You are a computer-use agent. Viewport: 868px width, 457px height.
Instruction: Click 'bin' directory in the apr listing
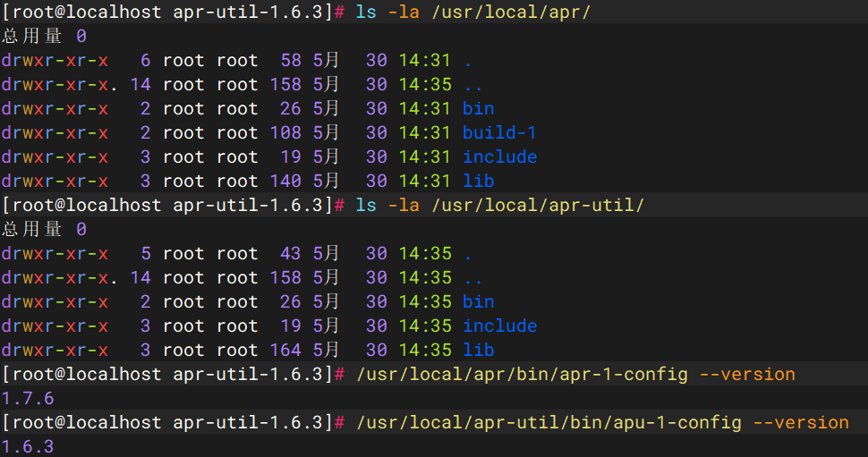[478, 108]
